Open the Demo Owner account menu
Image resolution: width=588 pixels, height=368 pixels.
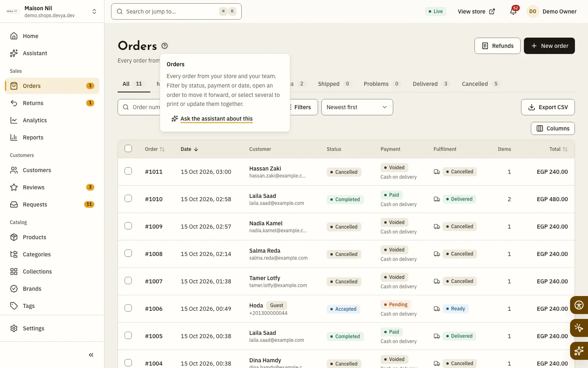point(552,11)
